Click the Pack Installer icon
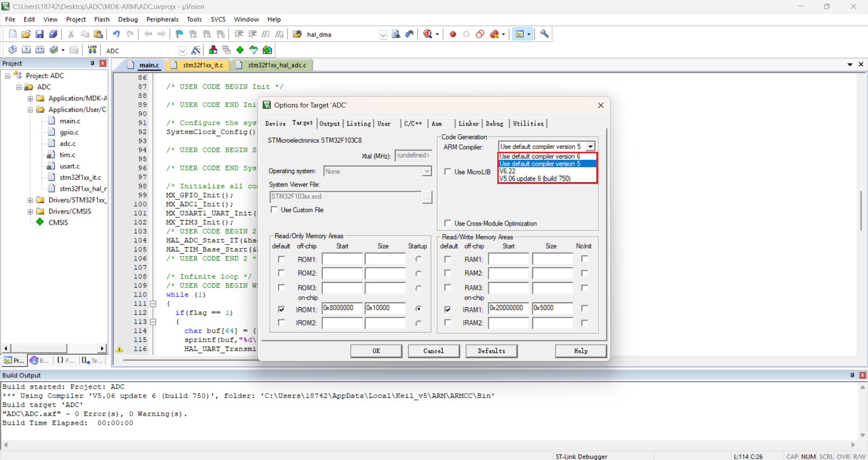This screenshot has width=868, height=460. click(268, 50)
